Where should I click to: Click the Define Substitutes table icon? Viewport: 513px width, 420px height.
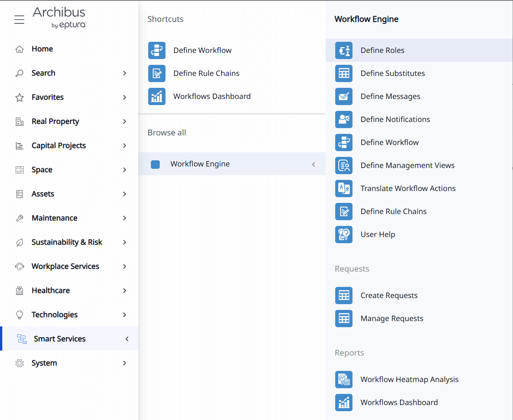344,73
